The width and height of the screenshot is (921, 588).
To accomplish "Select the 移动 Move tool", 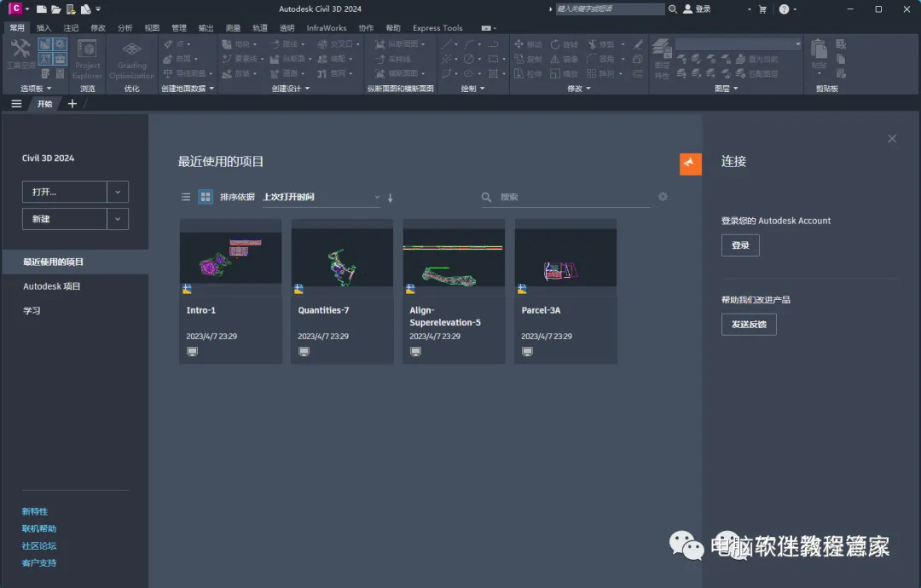I will click(528, 44).
